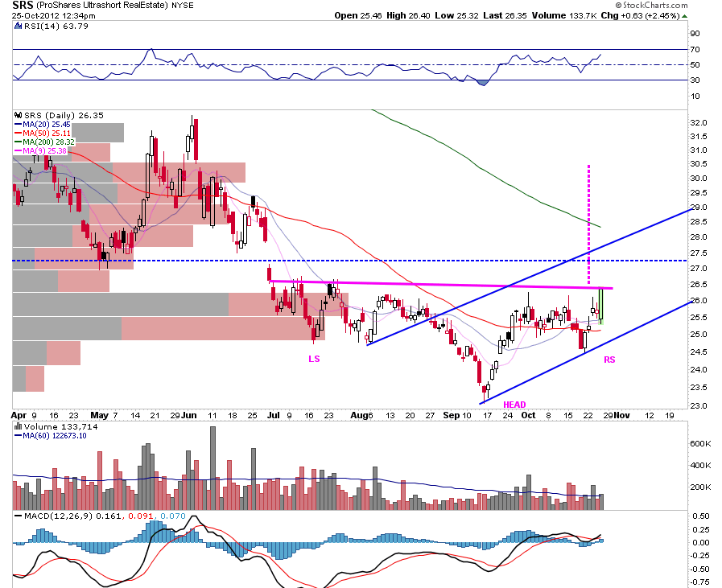The height and width of the screenshot is (588, 722).
Task: Click the latest green candlestick at 26.35
Action: (x=601, y=306)
